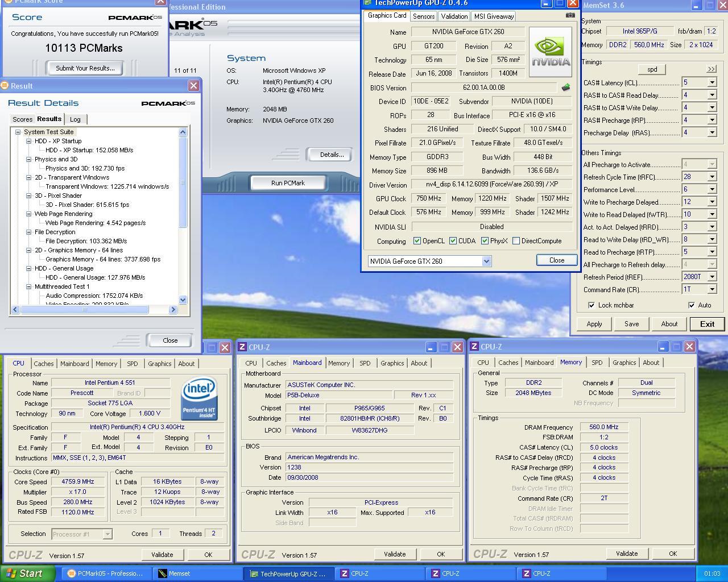Click the scroll down arrow in results tree

click(x=183, y=300)
